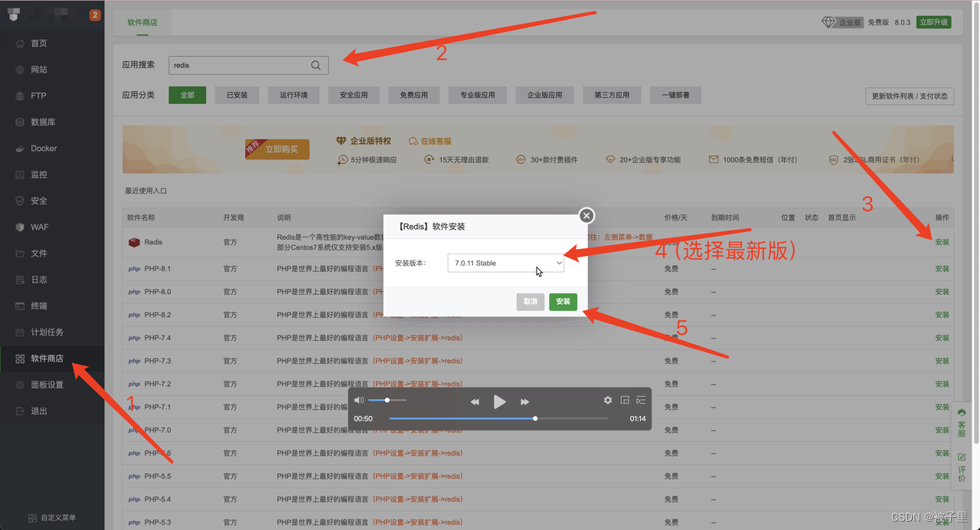Click the 企业版 diamond badge

pyautogui.click(x=842, y=22)
